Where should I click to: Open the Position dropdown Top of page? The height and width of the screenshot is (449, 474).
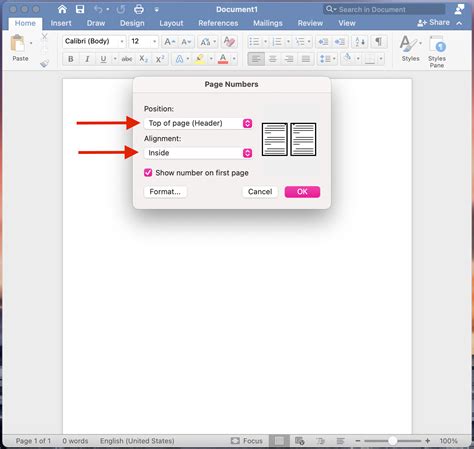point(198,123)
